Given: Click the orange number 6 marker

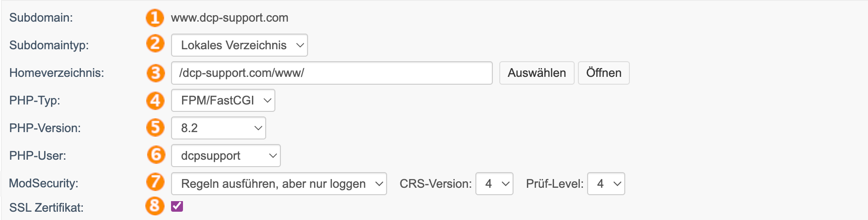Looking at the screenshot, I should [x=156, y=155].
